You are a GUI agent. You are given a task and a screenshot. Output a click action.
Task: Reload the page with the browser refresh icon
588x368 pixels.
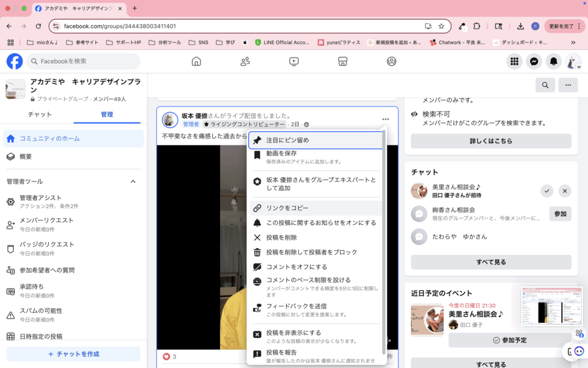click(38, 26)
